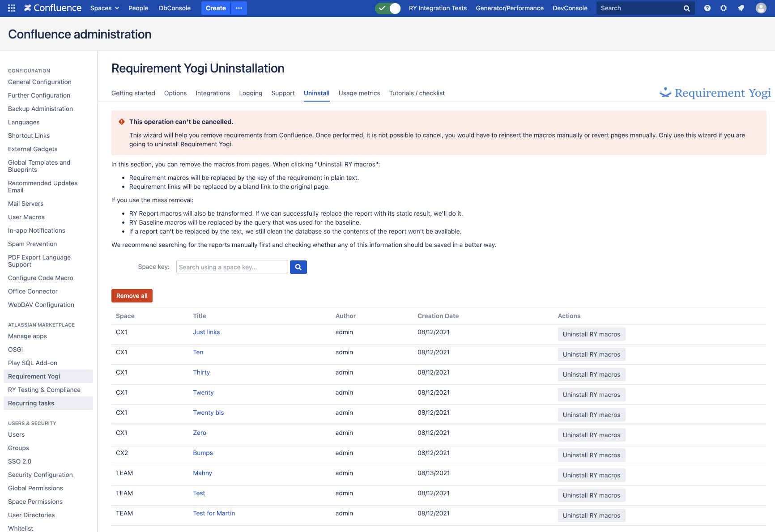
Task: Open the settings gear icon
Action: tap(724, 8)
